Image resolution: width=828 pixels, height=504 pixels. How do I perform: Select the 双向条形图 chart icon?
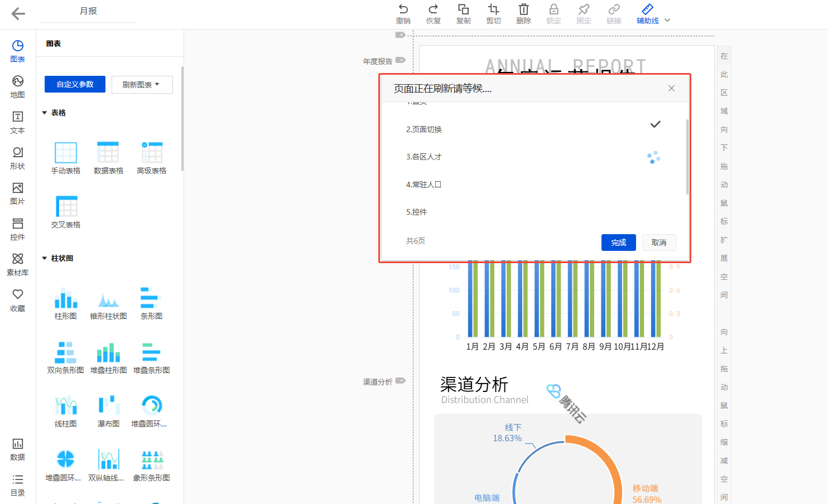click(66, 352)
